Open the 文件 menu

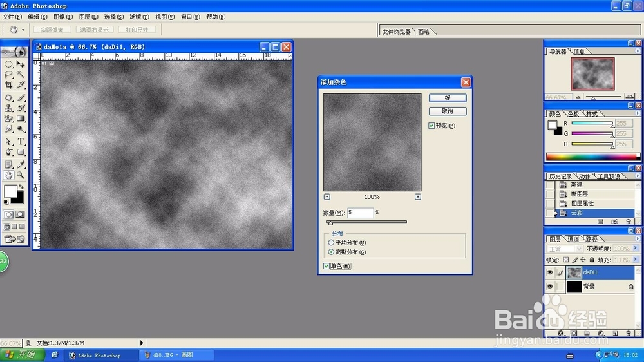(x=12, y=17)
